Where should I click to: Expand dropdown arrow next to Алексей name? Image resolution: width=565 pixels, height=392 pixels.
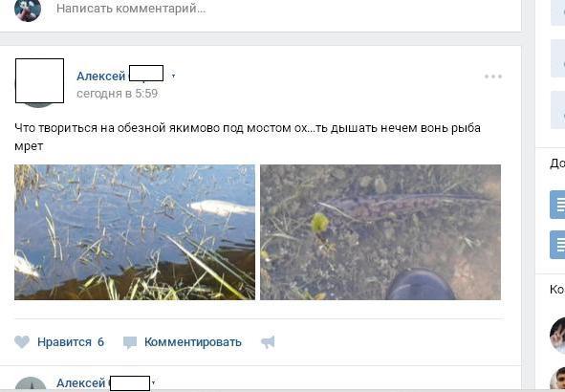click(x=173, y=76)
